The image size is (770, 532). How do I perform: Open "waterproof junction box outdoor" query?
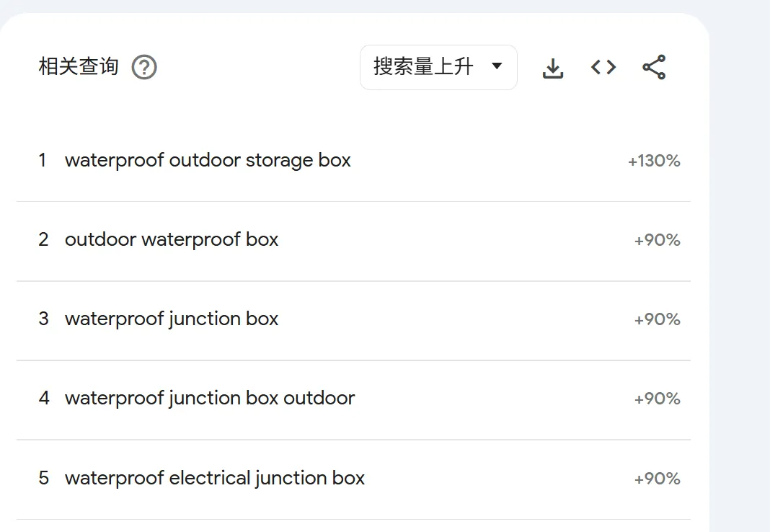pos(210,398)
